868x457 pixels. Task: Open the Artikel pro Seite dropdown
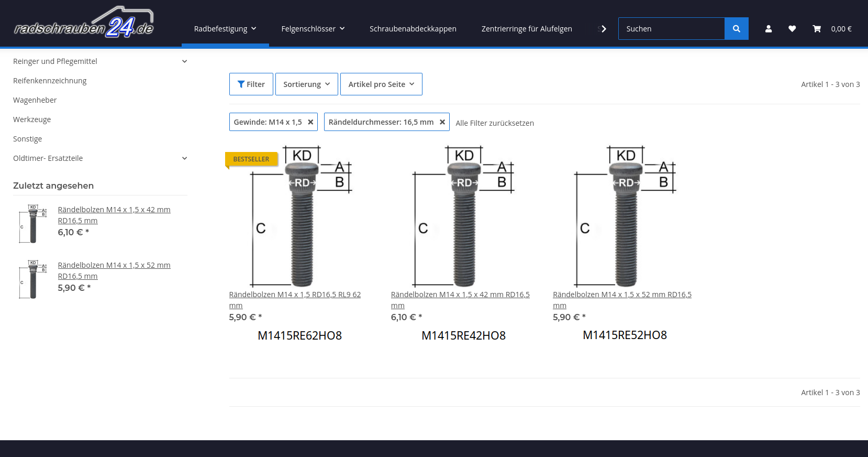[x=381, y=84]
